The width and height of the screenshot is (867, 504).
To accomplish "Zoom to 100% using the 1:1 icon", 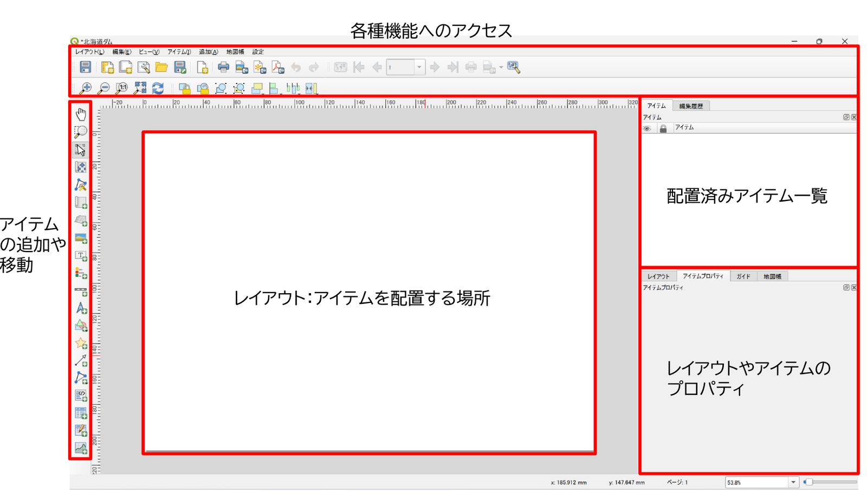I will coord(122,88).
